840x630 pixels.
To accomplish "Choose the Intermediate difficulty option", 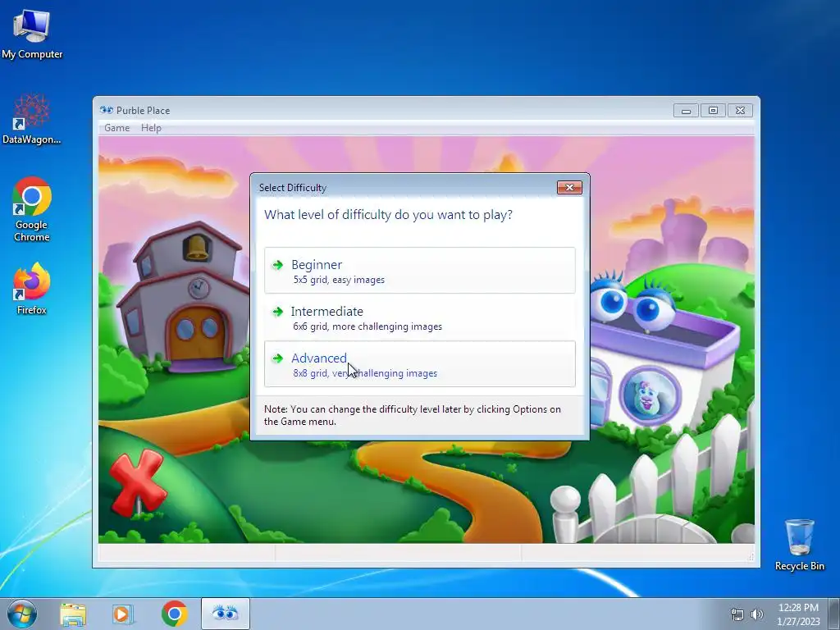I will tap(419, 317).
